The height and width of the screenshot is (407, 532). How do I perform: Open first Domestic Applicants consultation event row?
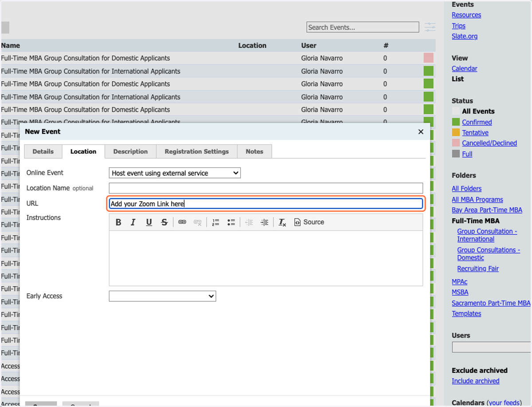pyautogui.click(x=217, y=58)
